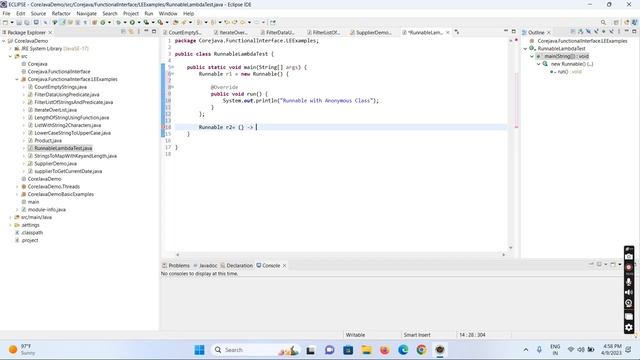Close the Console tab

click(x=284, y=266)
